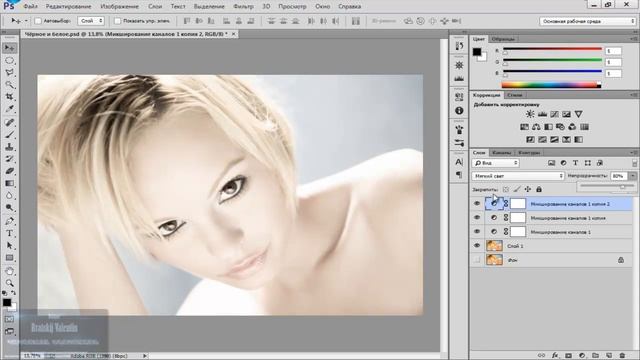Add a Curves adjustment layer
640x360 pixels.
click(x=554, y=114)
